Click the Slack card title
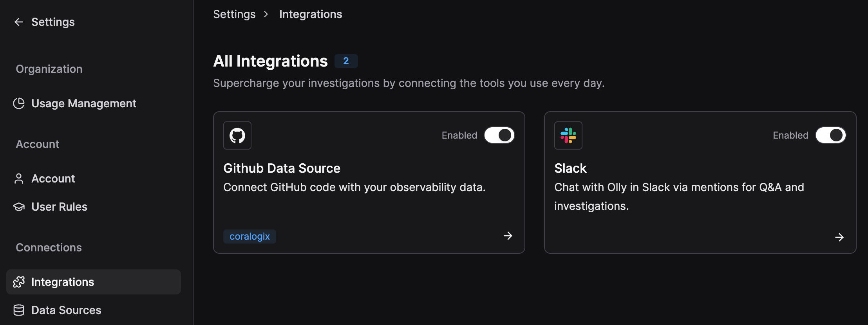868x325 pixels. 570,168
